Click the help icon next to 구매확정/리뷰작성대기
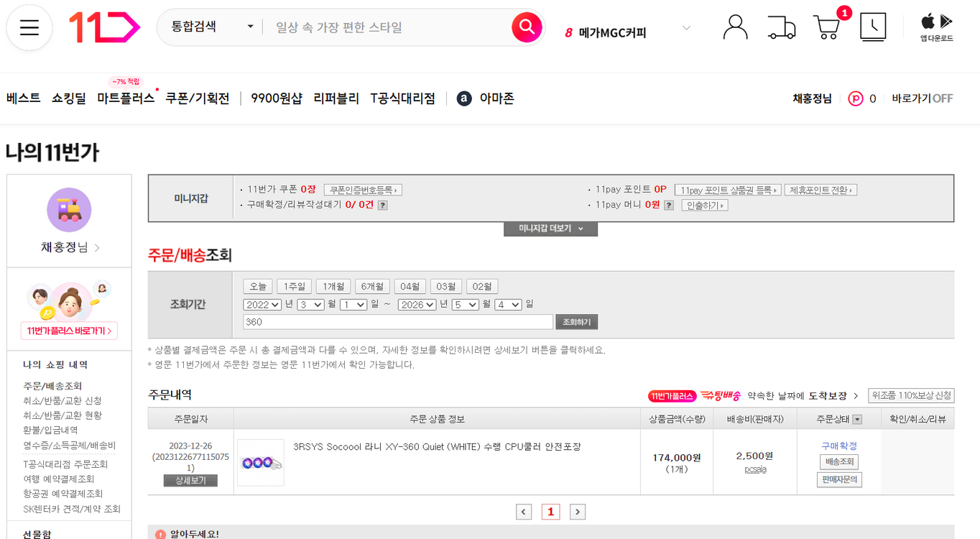The height and width of the screenshot is (539, 980). click(382, 206)
